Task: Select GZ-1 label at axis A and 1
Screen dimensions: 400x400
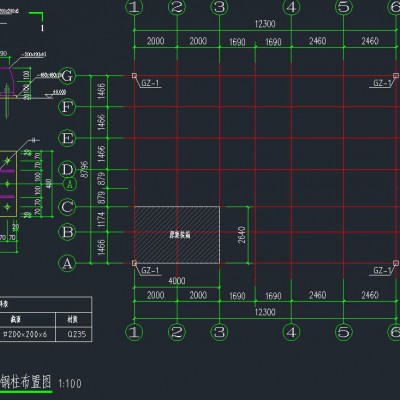Action: click(150, 270)
